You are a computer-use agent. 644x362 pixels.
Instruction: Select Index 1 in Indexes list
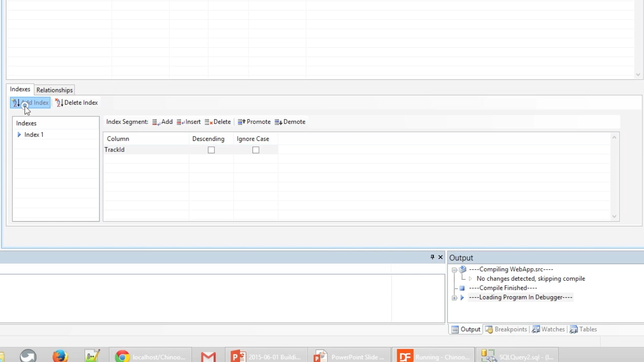[x=34, y=135]
